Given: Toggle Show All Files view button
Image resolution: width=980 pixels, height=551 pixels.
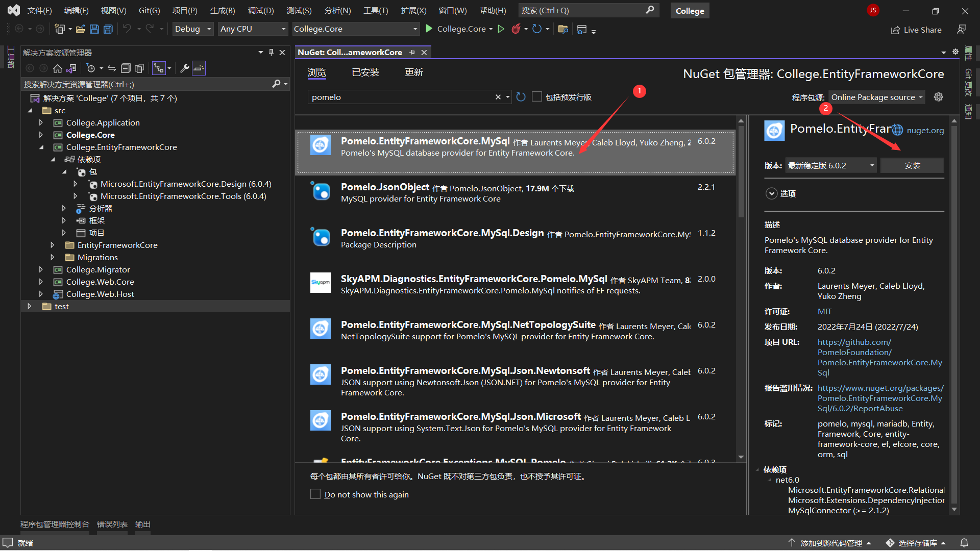Looking at the screenshot, I should (139, 68).
